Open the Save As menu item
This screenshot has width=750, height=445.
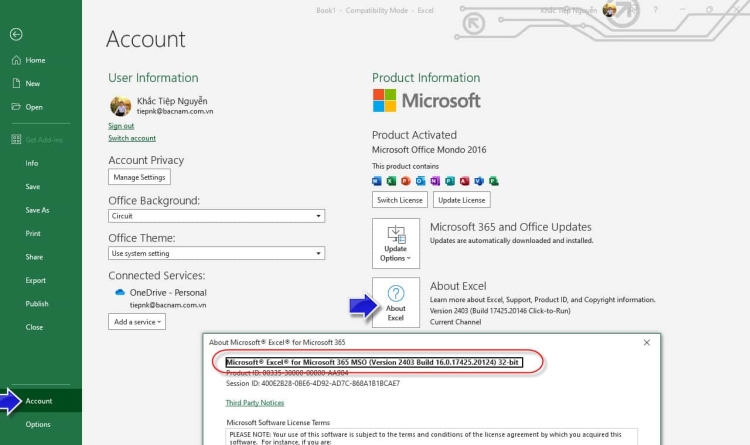[37, 210]
